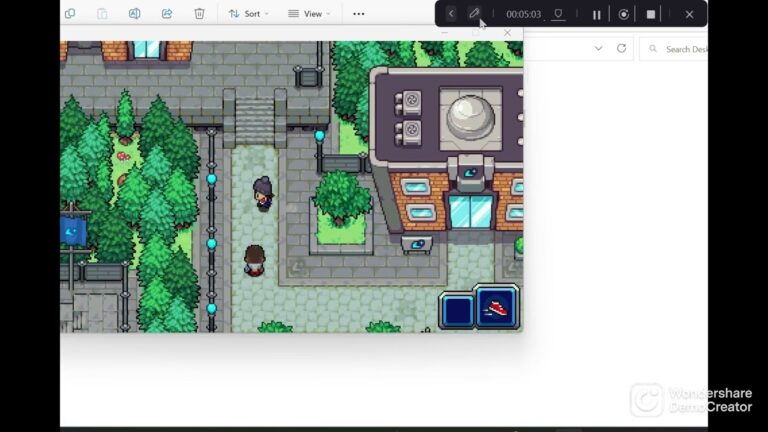The width and height of the screenshot is (768, 432).
Task: Pause the screen recording
Action: coord(596,15)
